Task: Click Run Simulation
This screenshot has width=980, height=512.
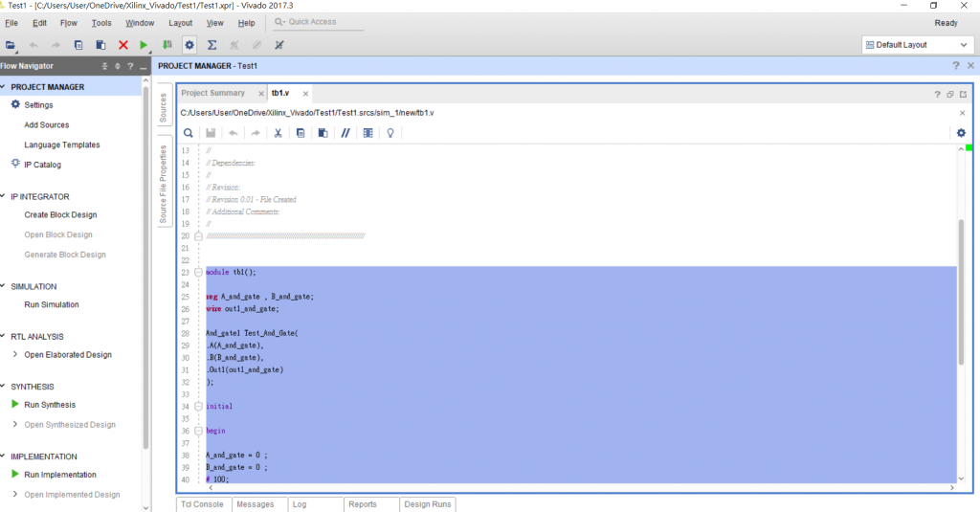Action: click(x=52, y=305)
